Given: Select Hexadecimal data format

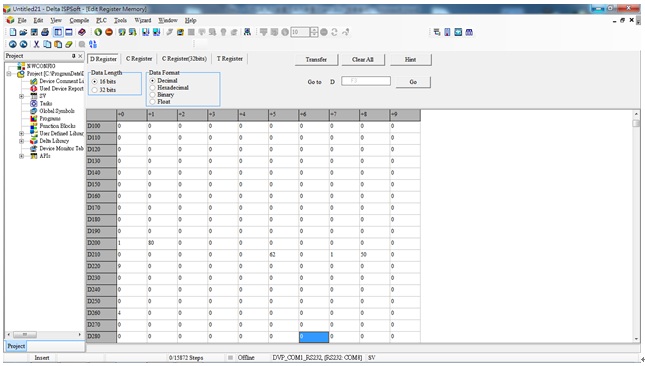Looking at the screenshot, I should (x=152, y=88).
